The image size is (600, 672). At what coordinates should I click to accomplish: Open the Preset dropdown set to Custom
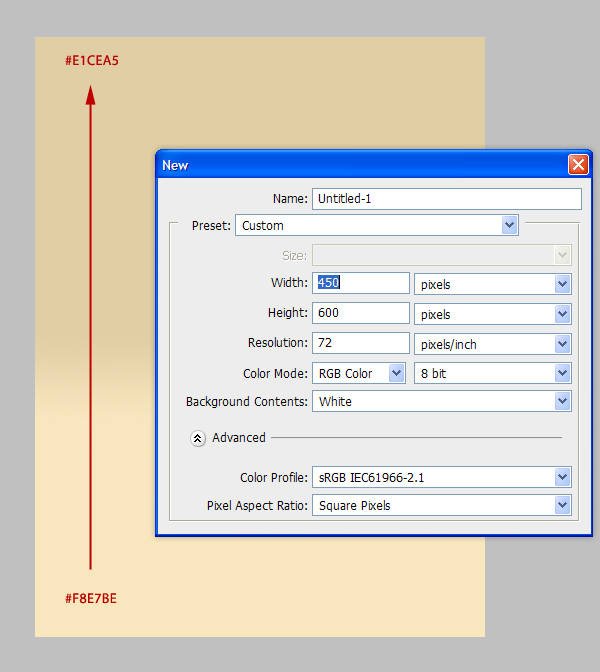[x=377, y=225]
